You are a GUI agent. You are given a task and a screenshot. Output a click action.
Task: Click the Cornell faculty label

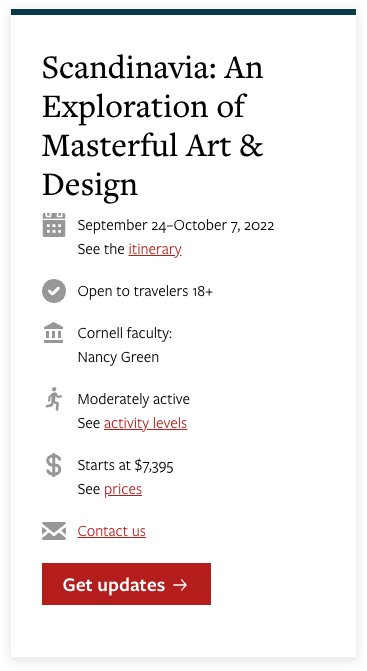click(124, 333)
